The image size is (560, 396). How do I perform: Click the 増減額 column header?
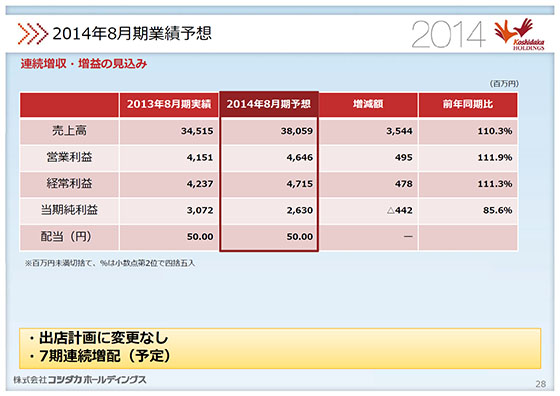click(x=368, y=104)
